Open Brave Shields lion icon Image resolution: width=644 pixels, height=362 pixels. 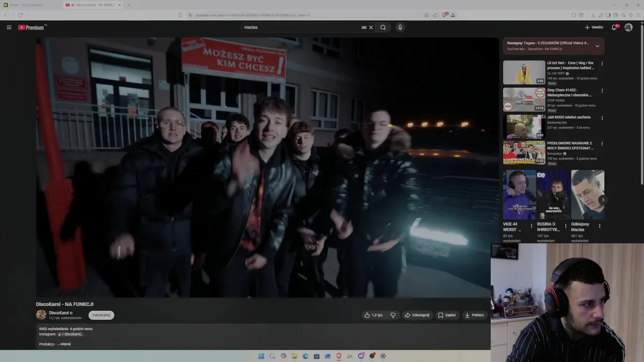click(x=445, y=15)
